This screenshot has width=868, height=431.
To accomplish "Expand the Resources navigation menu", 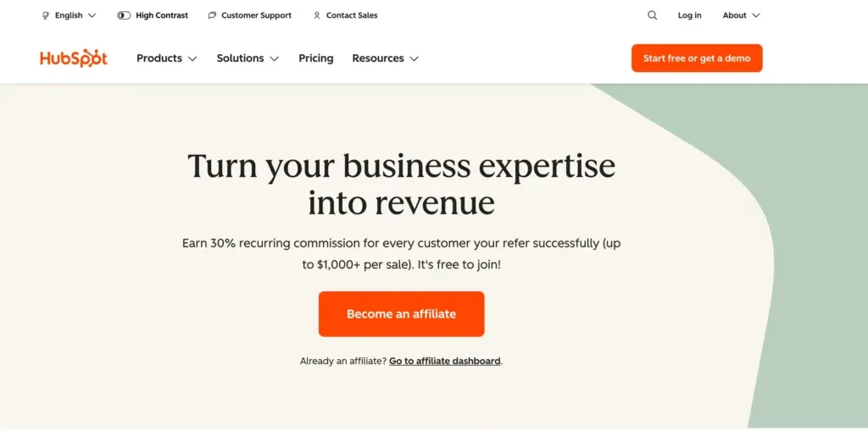I will pos(385,58).
